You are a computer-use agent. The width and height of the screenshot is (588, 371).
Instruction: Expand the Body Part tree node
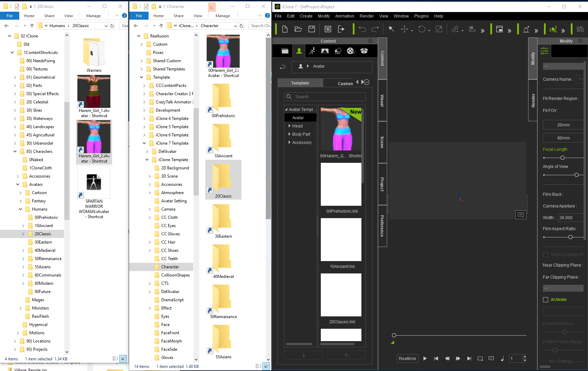[290, 134]
